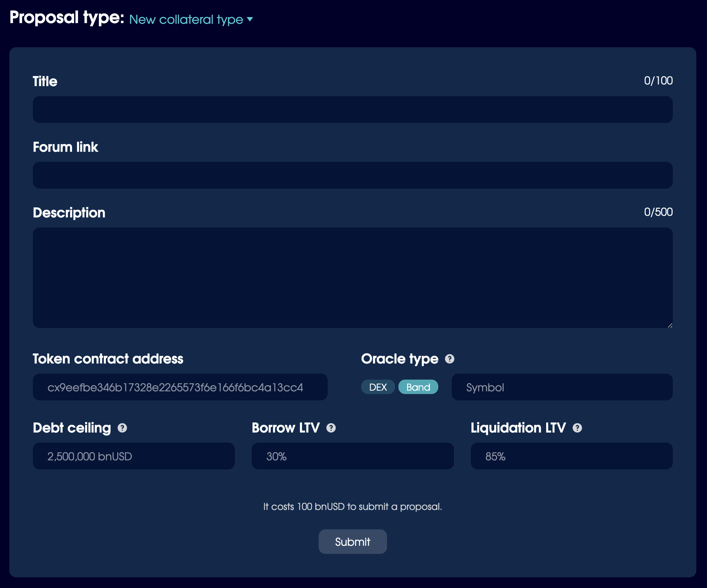Click the Description 0/500 character counter
The image size is (707, 588).
(658, 212)
